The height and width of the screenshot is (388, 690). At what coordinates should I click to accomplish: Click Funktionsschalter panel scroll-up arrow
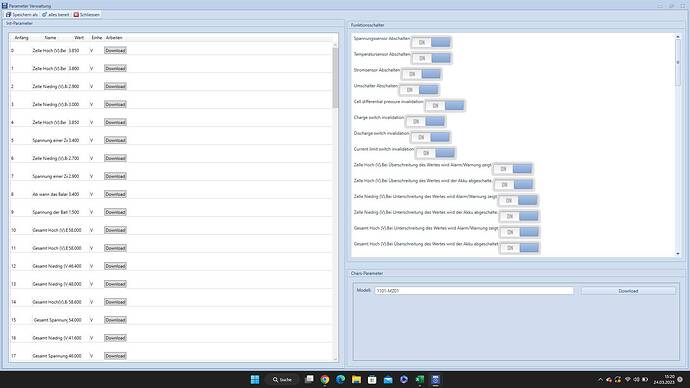point(678,37)
